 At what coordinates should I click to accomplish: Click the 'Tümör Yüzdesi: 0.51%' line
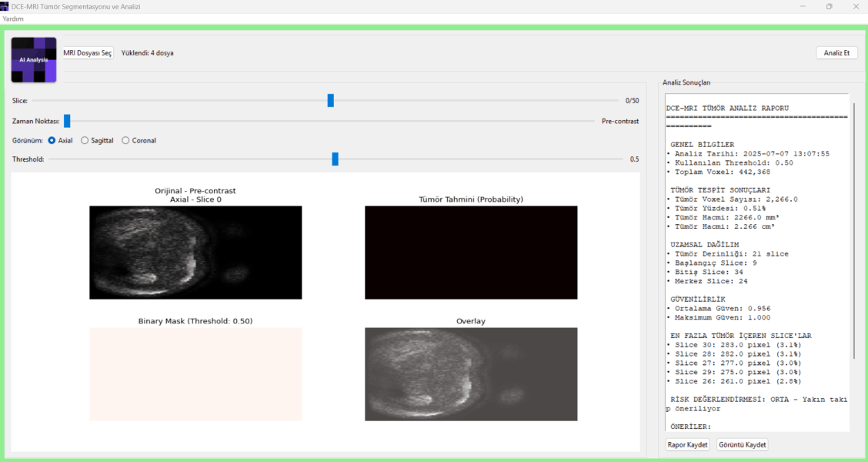(716, 209)
